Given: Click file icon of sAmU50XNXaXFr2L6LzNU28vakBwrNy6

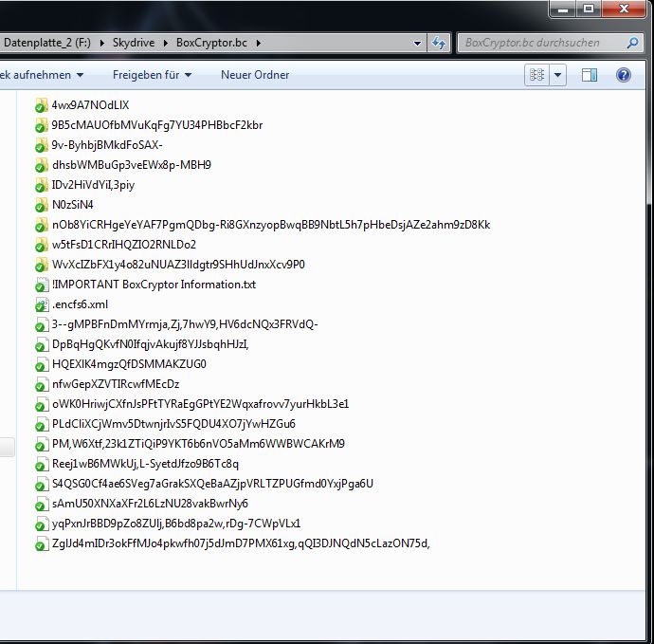Looking at the screenshot, I should (x=41, y=505).
